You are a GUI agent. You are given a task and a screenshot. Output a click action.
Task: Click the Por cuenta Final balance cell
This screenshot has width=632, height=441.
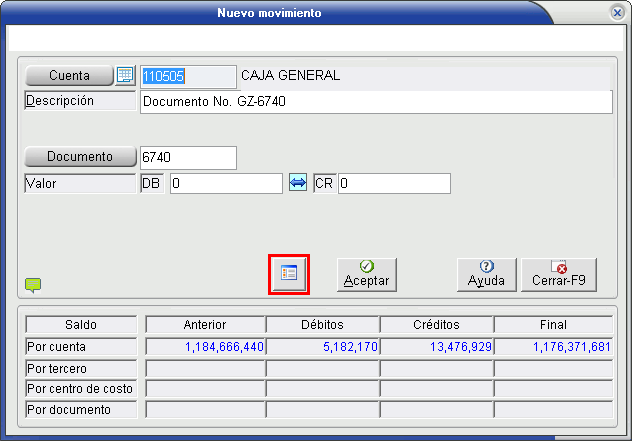(x=553, y=347)
